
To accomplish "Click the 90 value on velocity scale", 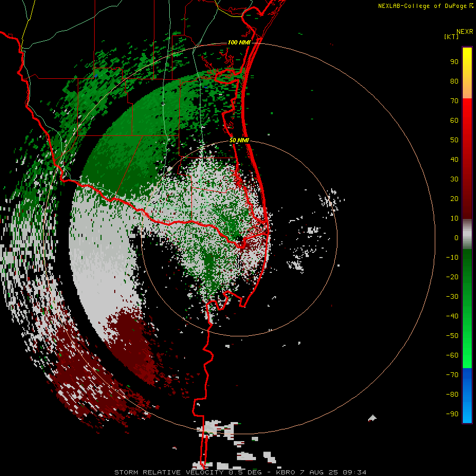I will pyautogui.click(x=454, y=62).
